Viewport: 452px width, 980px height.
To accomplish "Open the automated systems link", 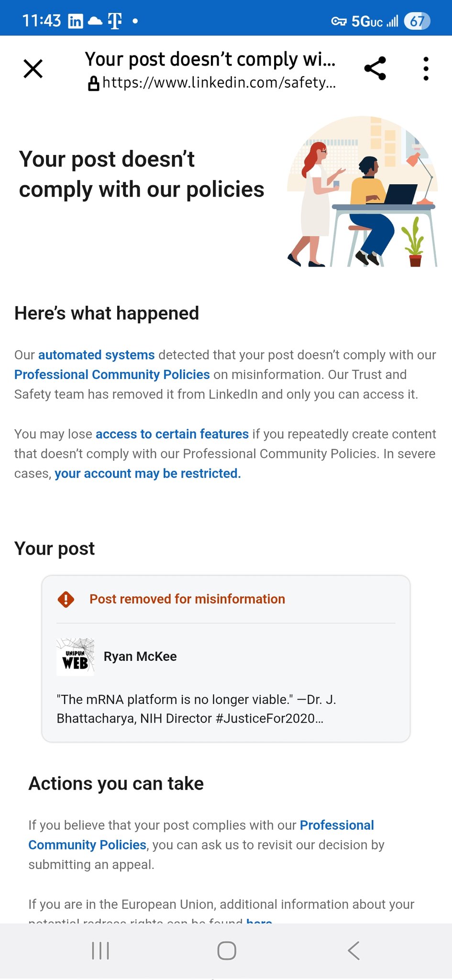I will pyautogui.click(x=96, y=355).
